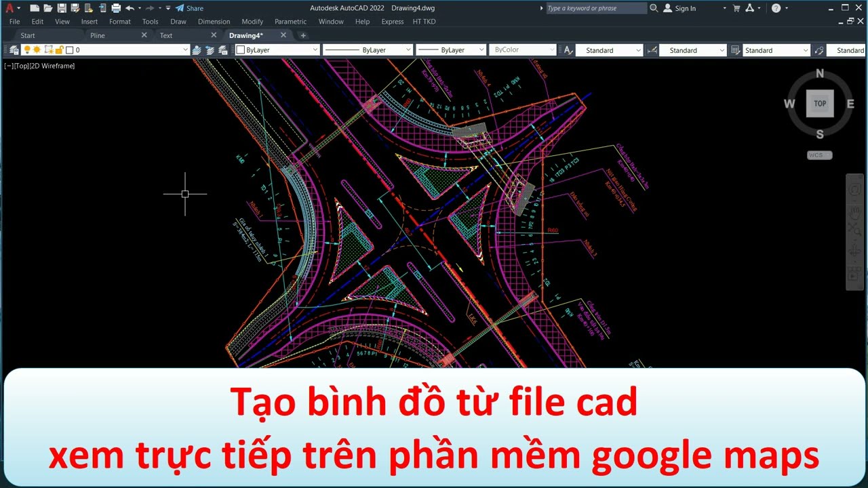Click the Open file folder icon
This screenshot has height=488, width=868.
tap(48, 8)
